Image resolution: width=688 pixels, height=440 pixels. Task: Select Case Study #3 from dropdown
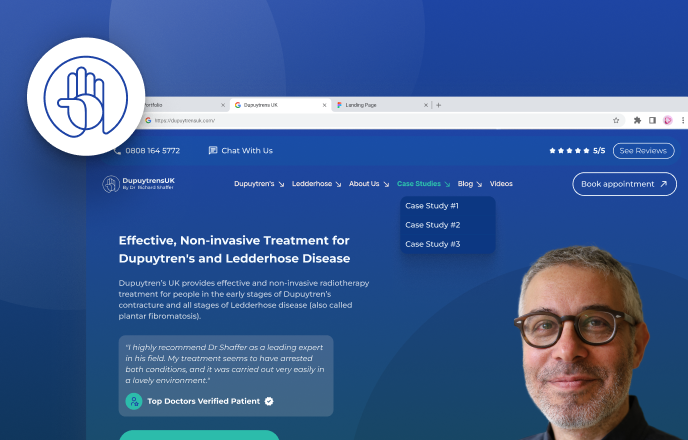[x=433, y=244]
